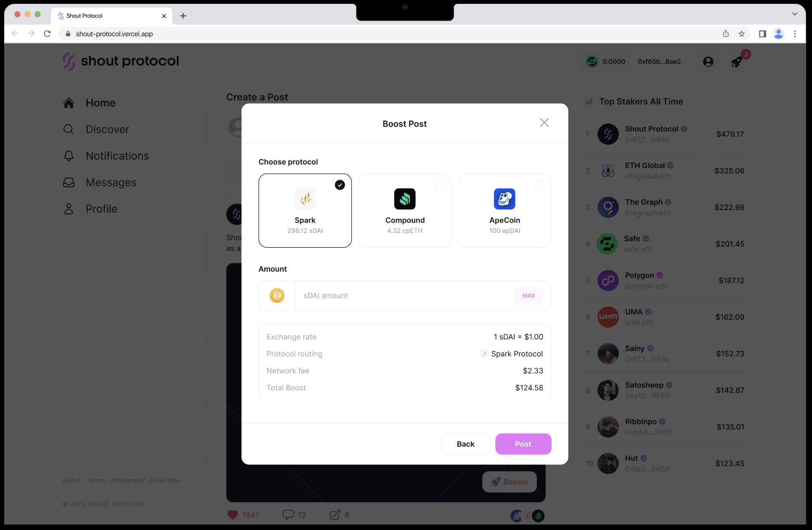Viewport: 812px width, 530px height.
Task: Click MAX to set maximum sDAI
Action: (528, 295)
